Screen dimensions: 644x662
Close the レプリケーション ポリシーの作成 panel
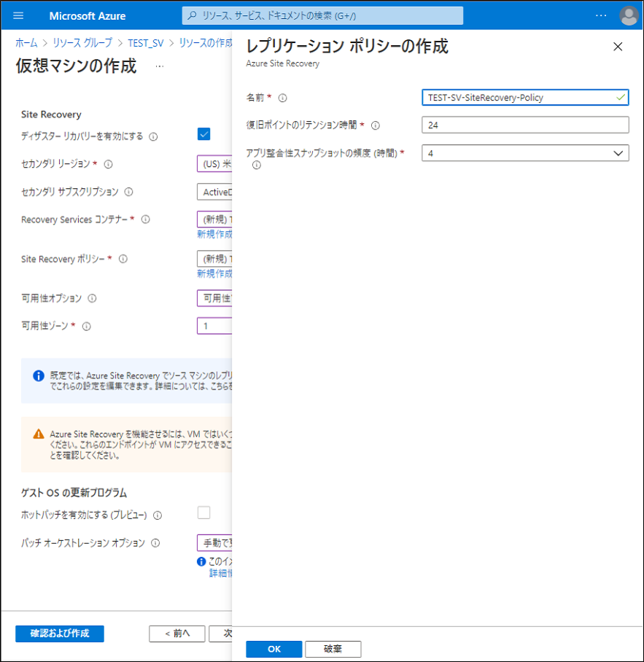[618, 47]
